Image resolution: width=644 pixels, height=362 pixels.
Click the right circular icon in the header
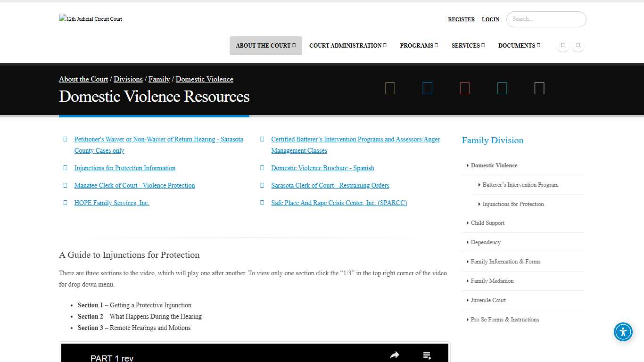(x=578, y=45)
